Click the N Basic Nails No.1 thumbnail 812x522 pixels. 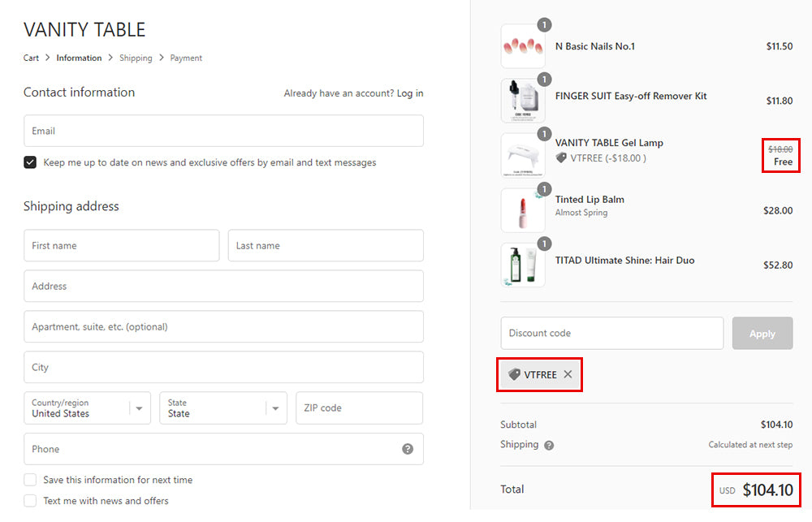tap(523, 46)
